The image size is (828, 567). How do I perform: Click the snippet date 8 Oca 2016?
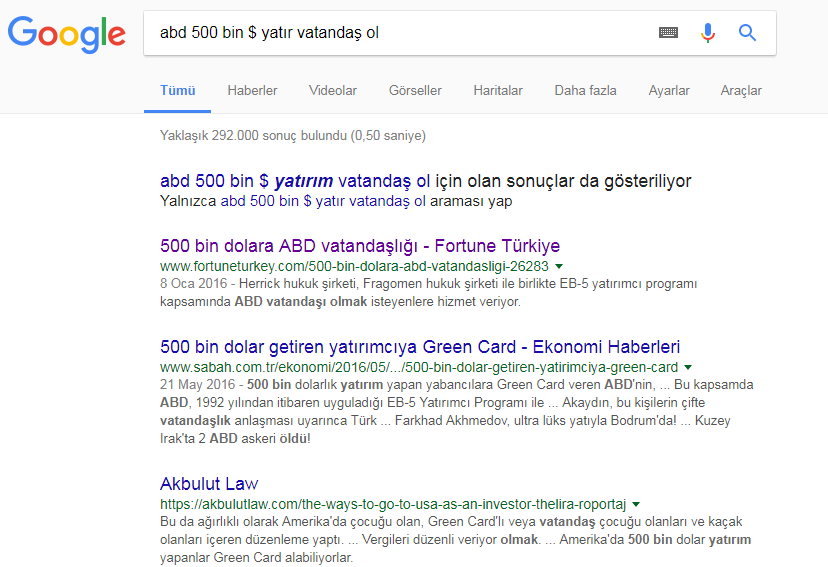pyautogui.click(x=193, y=284)
